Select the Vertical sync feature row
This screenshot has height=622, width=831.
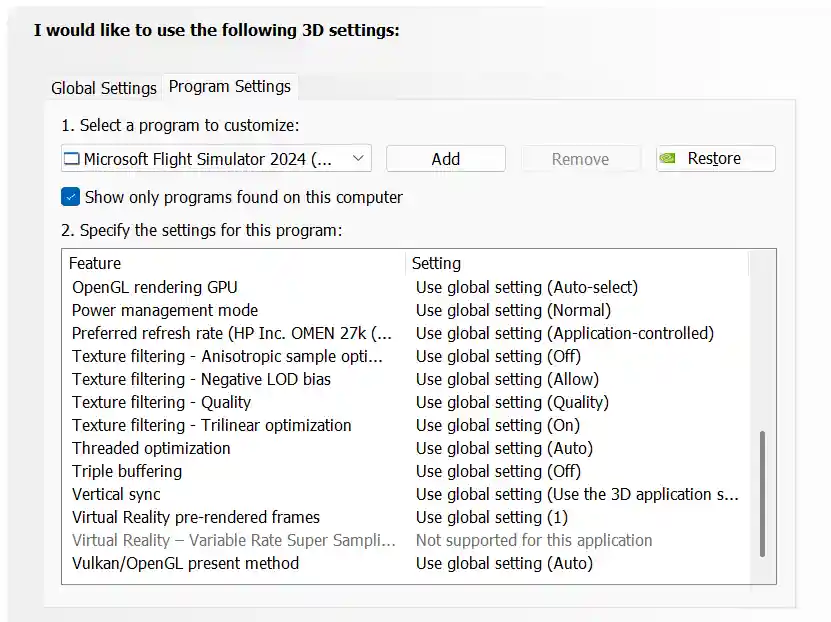pyautogui.click(x=116, y=494)
